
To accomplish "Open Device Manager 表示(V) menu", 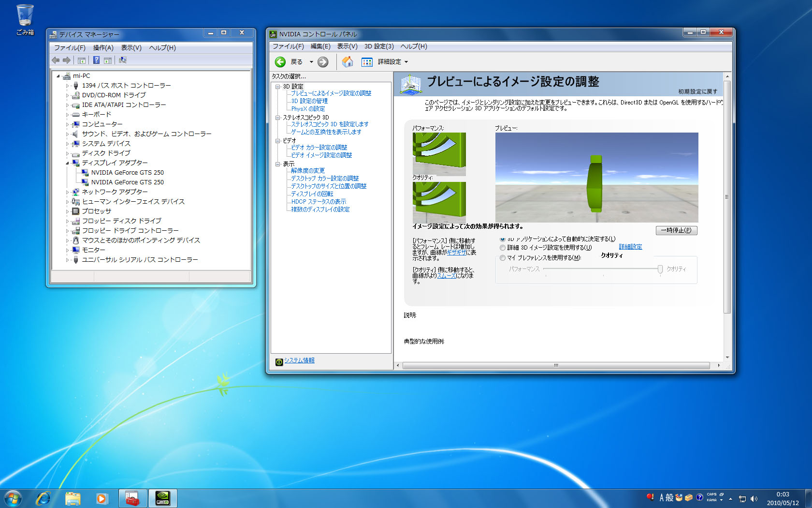I will tap(131, 48).
